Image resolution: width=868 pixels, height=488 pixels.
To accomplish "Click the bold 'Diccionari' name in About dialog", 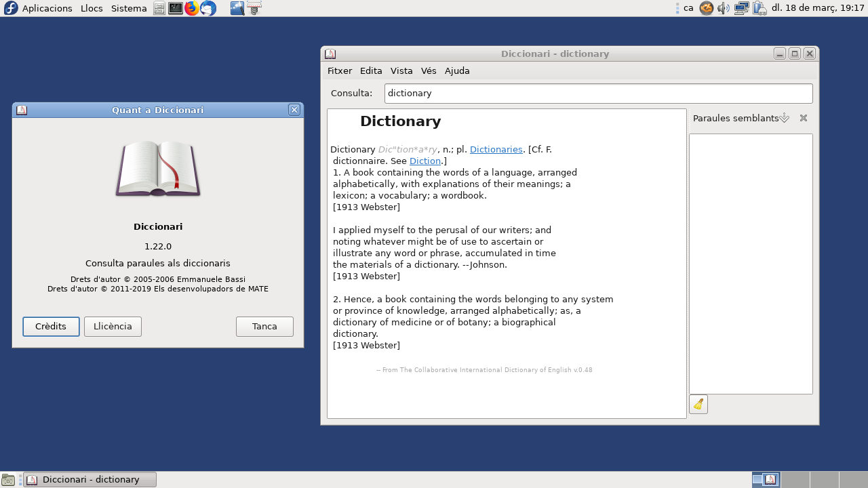I will pos(158,226).
